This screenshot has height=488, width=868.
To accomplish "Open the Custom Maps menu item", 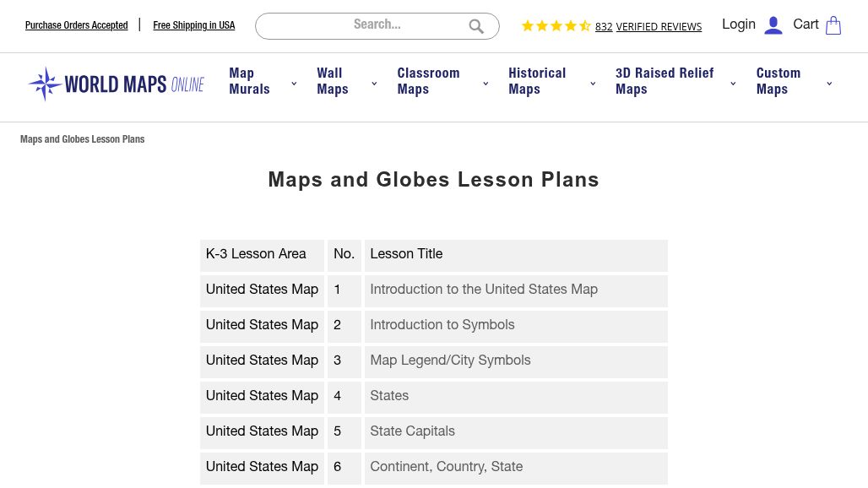I will (778, 81).
